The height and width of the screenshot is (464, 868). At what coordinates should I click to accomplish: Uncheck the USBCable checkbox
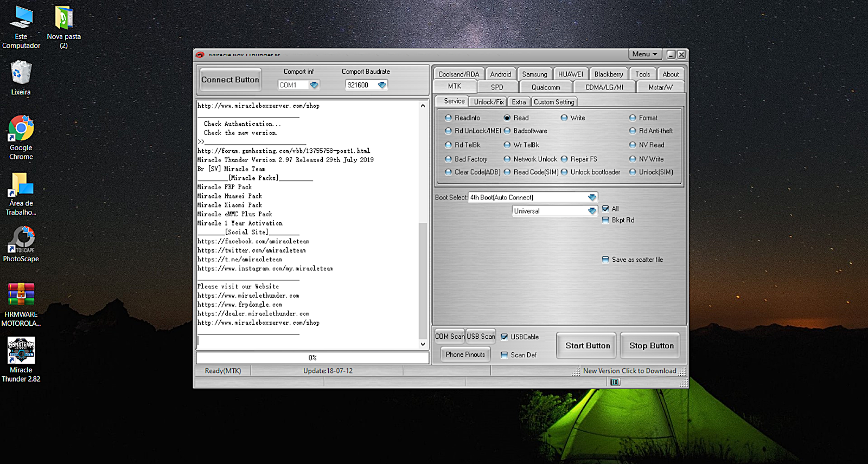[x=505, y=337]
